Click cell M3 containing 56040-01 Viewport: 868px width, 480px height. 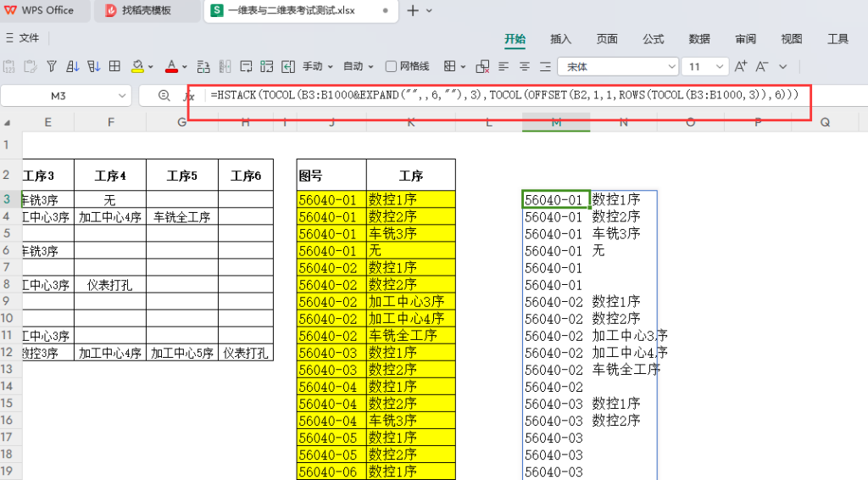pos(556,200)
